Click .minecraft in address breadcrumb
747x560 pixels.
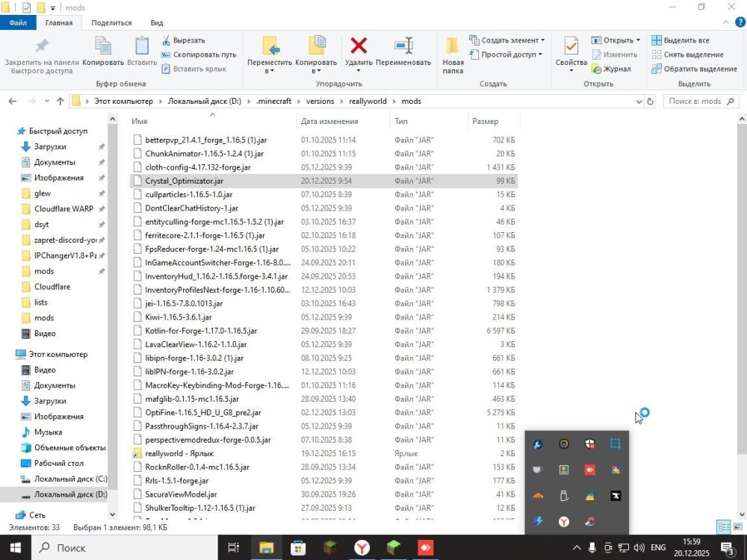[274, 102]
